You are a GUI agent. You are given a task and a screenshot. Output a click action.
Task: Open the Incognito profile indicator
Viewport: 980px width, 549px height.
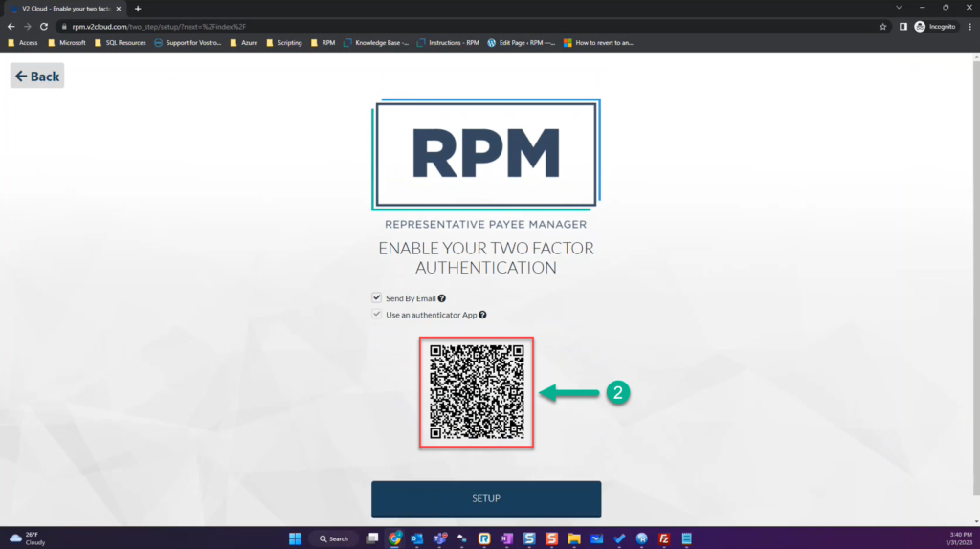935,27
